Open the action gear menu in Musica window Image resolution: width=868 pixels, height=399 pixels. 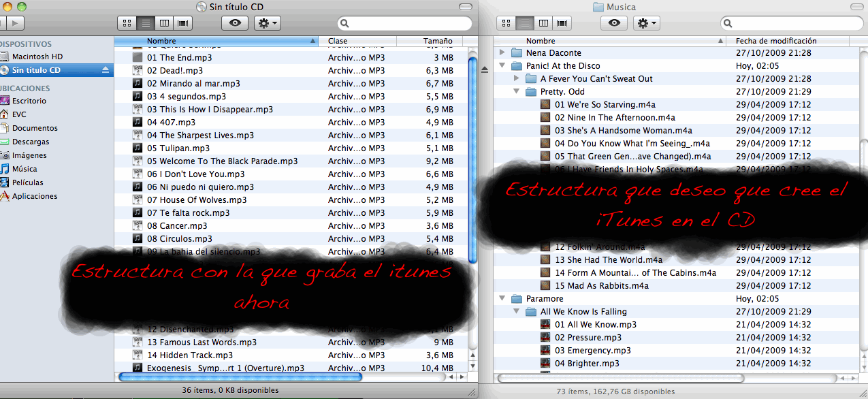646,23
